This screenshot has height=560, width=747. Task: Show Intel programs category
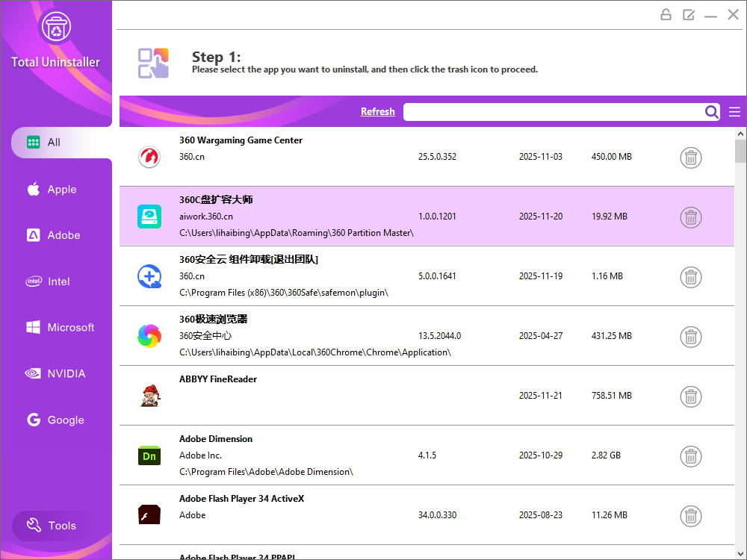point(48,281)
